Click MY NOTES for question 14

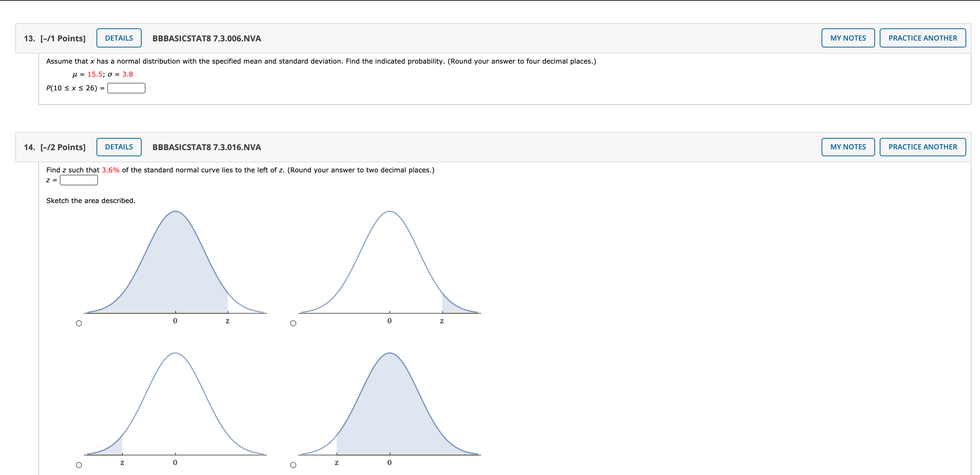tap(848, 147)
